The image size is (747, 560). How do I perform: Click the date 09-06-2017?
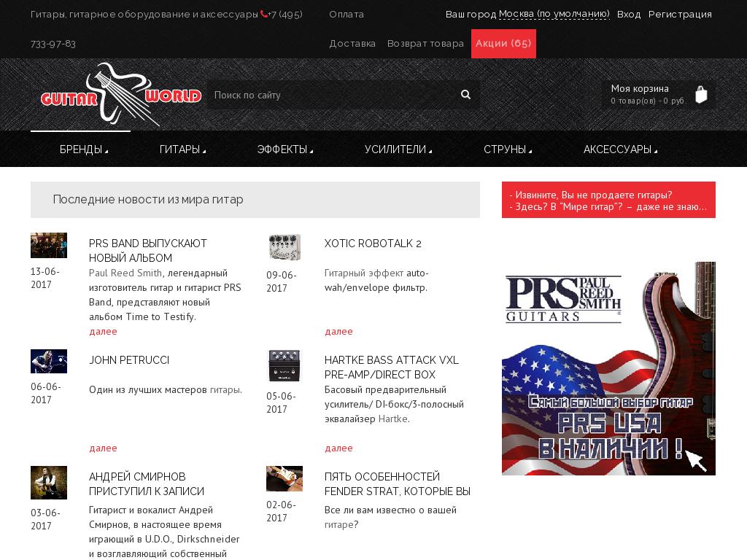point(281,281)
